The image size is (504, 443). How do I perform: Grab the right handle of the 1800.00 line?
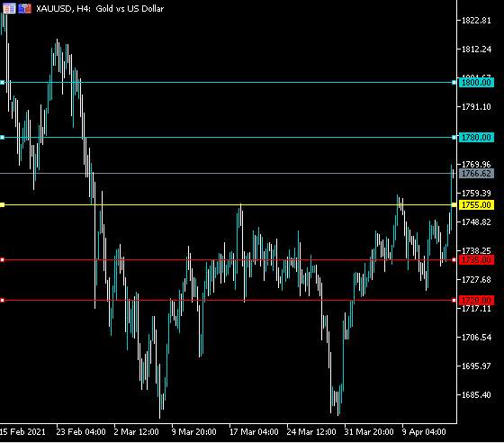(x=454, y=83)
